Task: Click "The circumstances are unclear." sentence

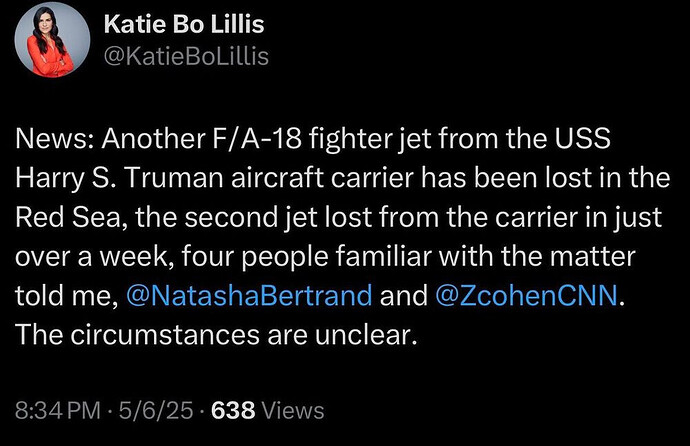Action: [x=216, y=335]
